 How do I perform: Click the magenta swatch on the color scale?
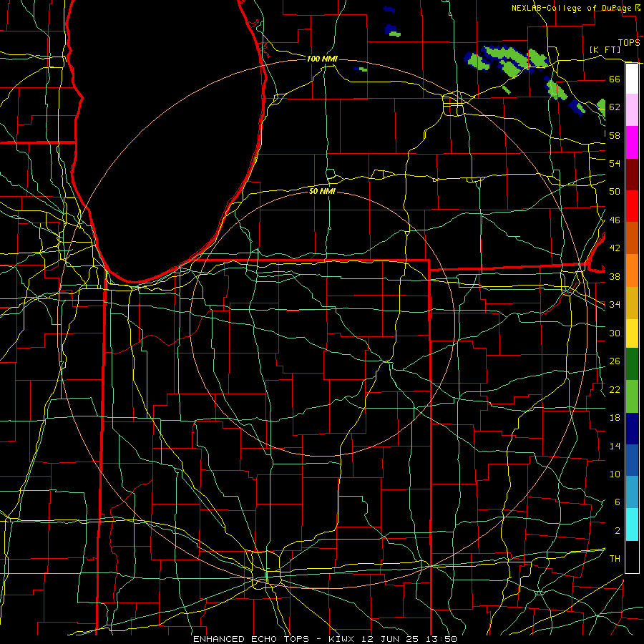tap(632, 142)
